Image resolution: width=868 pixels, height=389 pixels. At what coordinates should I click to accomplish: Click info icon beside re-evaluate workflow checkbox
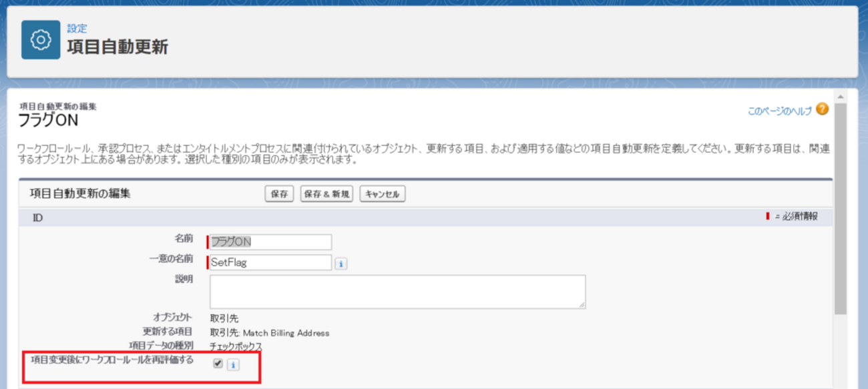(x=232, y=365)
